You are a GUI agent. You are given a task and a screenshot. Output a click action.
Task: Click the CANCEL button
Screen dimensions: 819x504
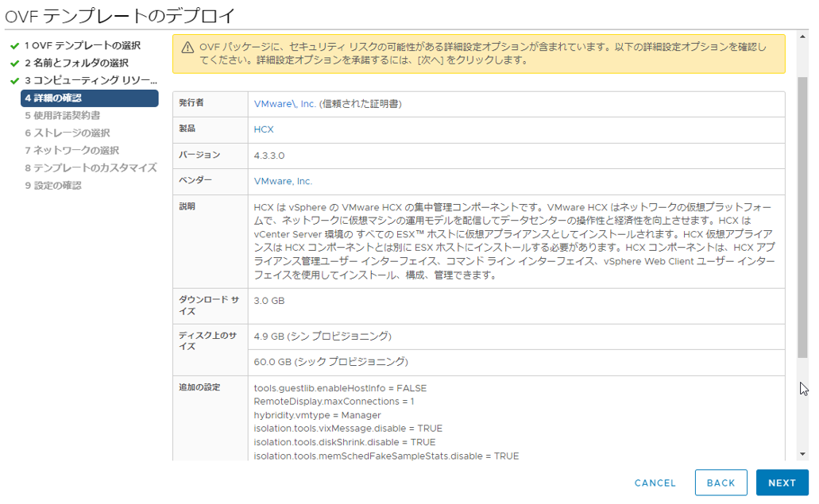[x=655, y=483]
